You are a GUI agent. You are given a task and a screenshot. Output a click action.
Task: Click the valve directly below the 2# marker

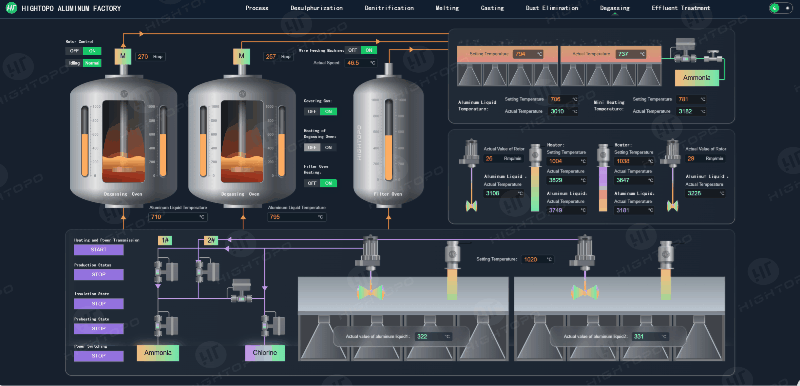(x=207, y=271)
